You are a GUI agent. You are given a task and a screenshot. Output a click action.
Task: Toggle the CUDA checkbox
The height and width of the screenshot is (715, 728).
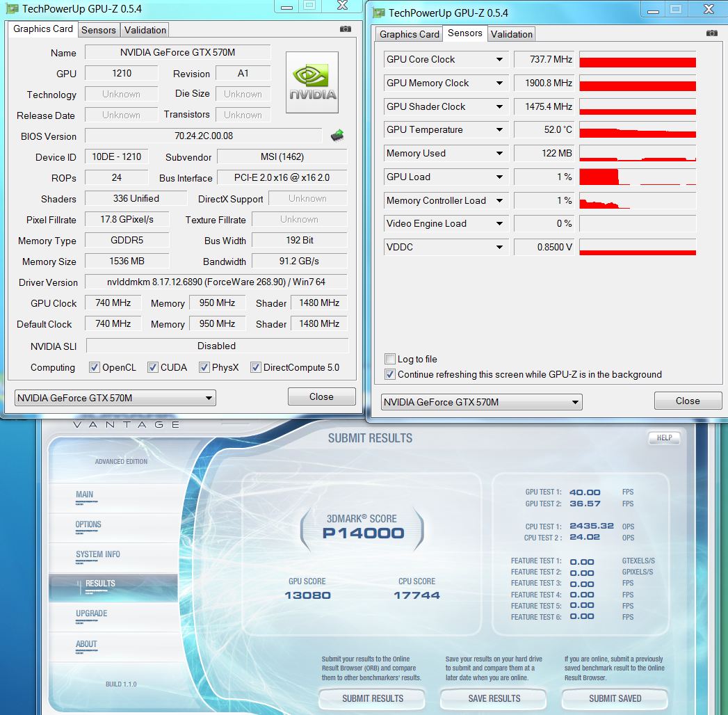[x=152, y=367]
